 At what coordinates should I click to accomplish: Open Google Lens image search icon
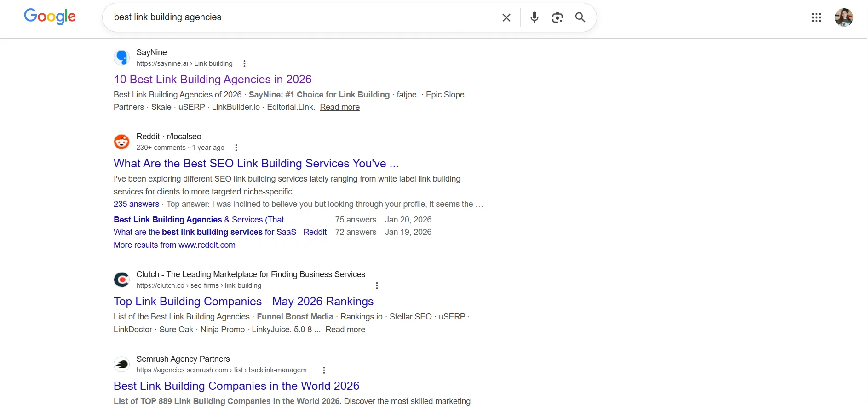pos(558,17)
